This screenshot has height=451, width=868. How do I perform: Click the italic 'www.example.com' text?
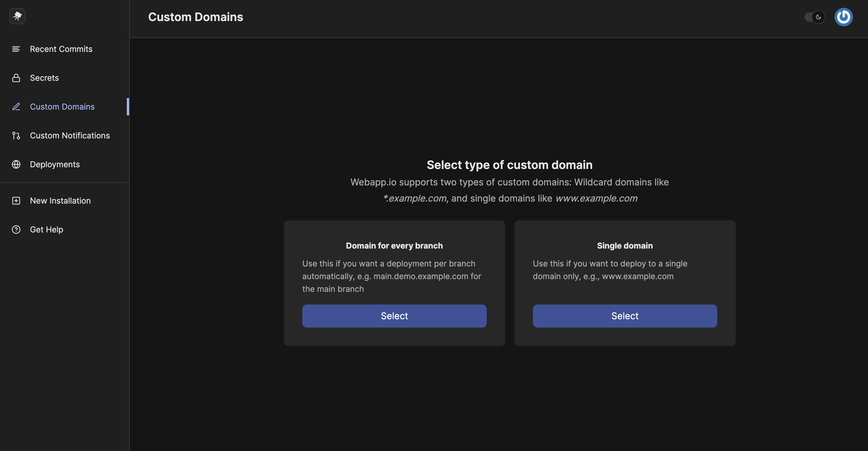tap(597, 198)
